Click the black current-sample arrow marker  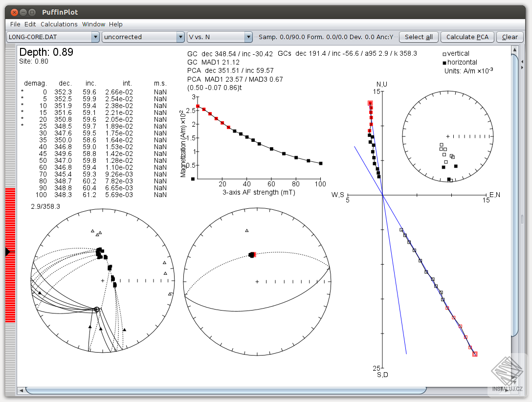coord(7,252)
